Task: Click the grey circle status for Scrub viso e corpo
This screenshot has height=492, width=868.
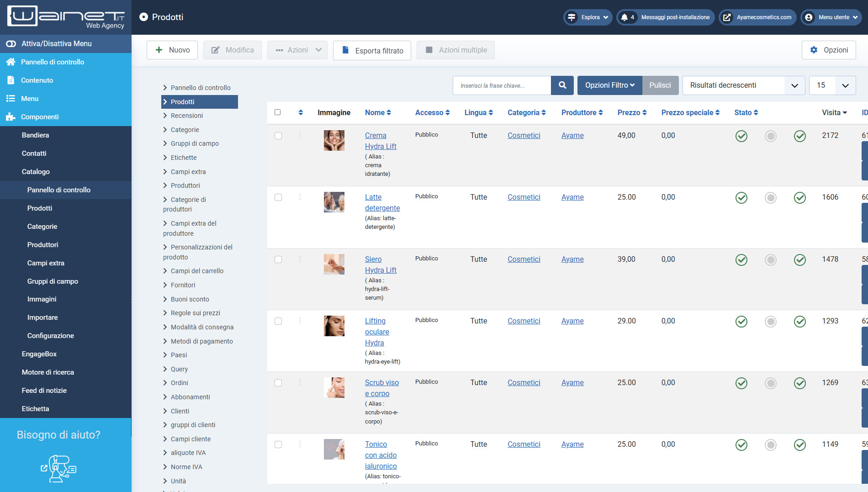Action: (771, 383)
